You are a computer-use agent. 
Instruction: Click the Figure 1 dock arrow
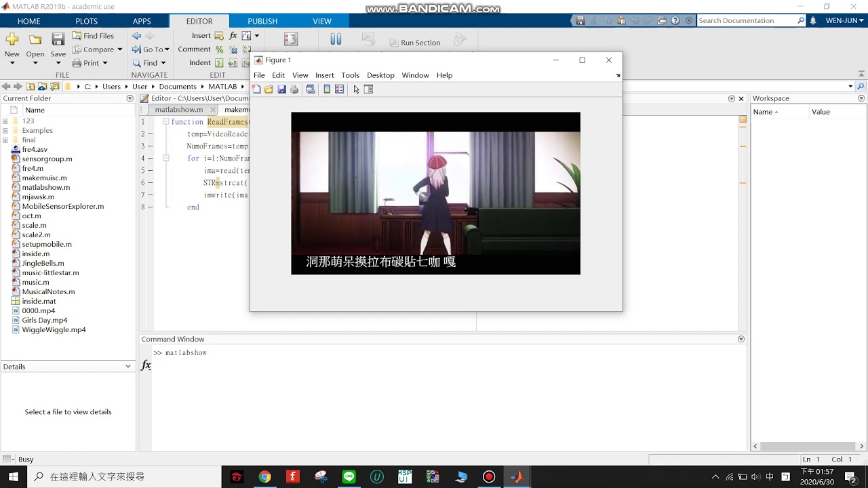pyautogui.click(x=617, y=75)
